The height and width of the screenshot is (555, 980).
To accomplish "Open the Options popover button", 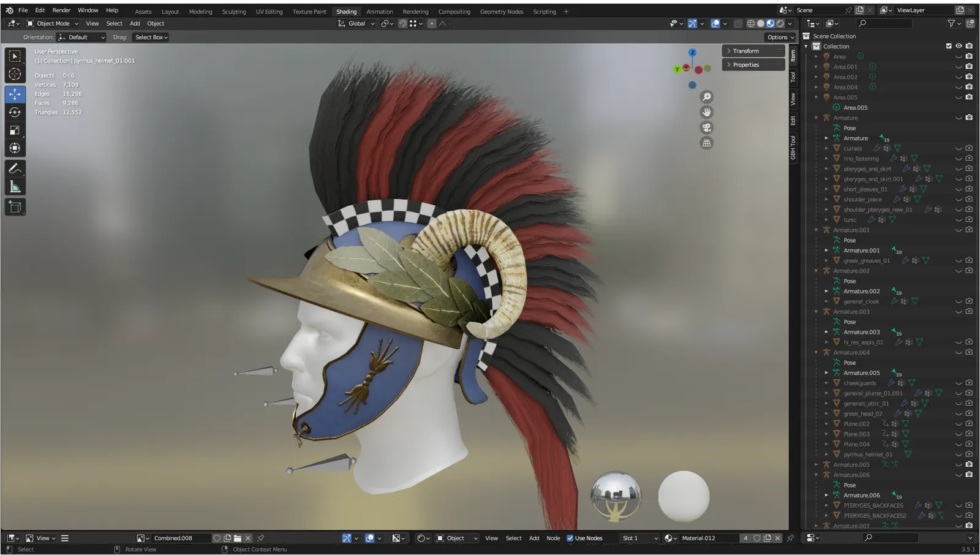I will [x=780, y=37].
